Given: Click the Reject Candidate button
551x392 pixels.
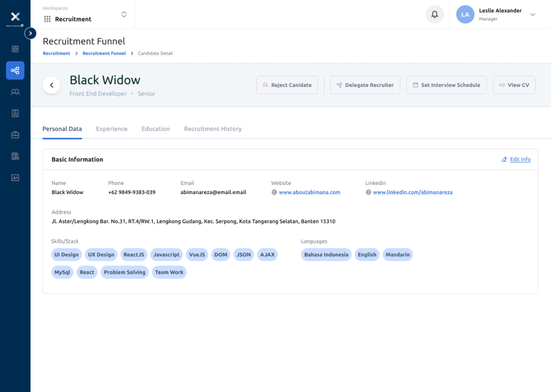Looking at the screenshot, I should [287, 85].
